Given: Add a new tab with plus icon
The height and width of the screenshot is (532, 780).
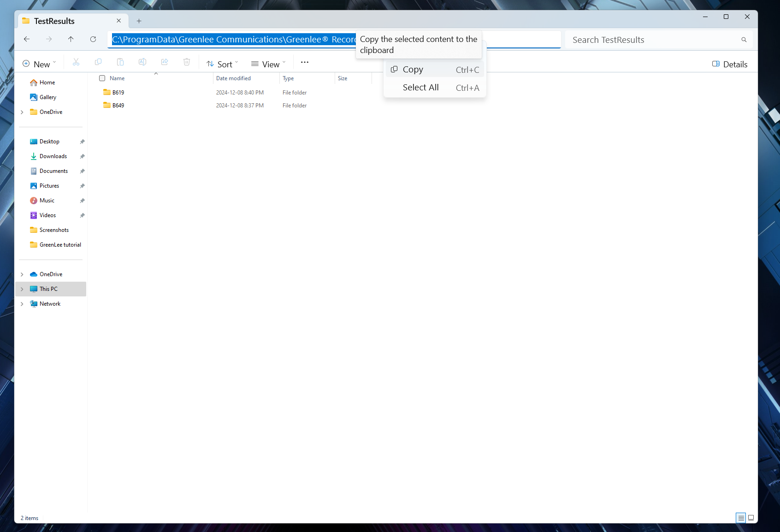Looking at the screenshot, I should [139, 21].
